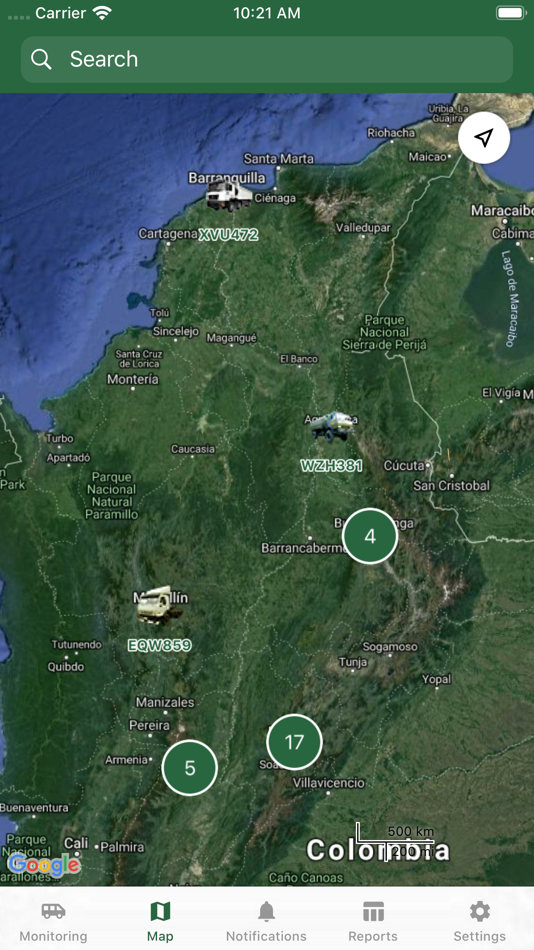The image size is (534, 950).
Task: Click the Cartagena city label
Action: click(x=168, y=234)
